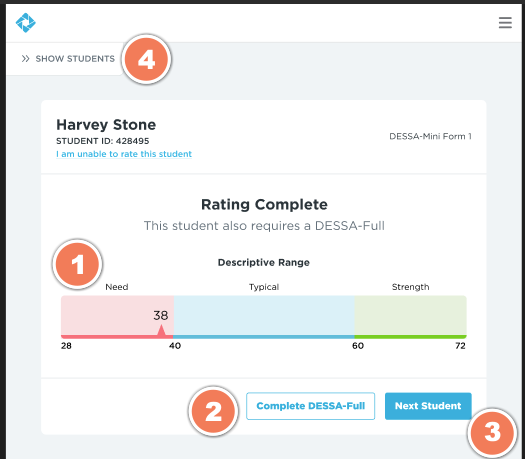Click the orange numbered marker 2

213,411
